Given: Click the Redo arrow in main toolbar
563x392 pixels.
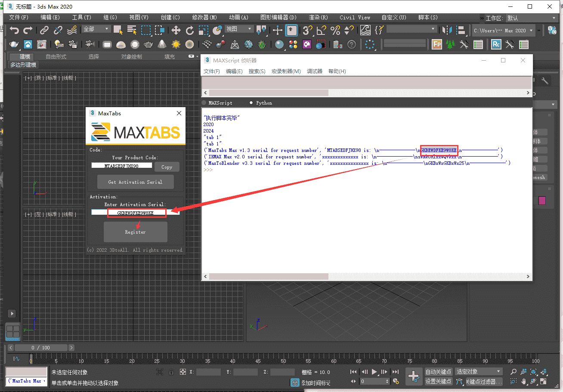Looking at the screenshot, I should pos(28,30).
